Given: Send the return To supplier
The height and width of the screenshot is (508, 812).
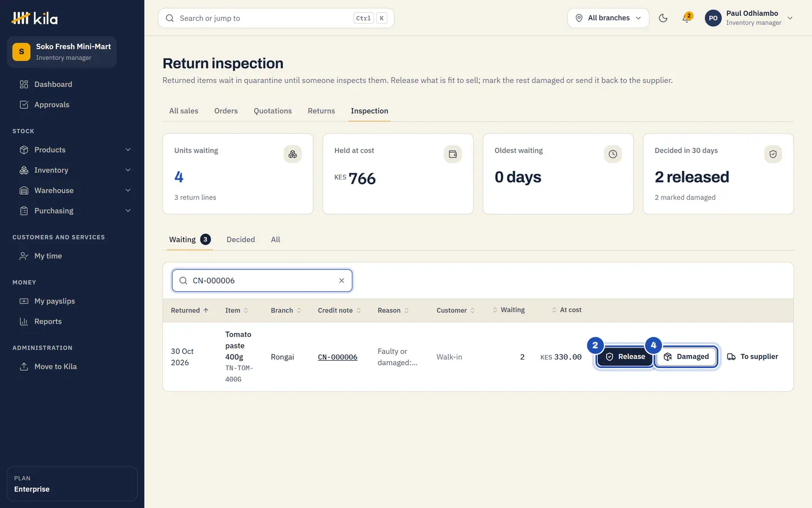Looking at the screenshot, I should coord(753,357).
